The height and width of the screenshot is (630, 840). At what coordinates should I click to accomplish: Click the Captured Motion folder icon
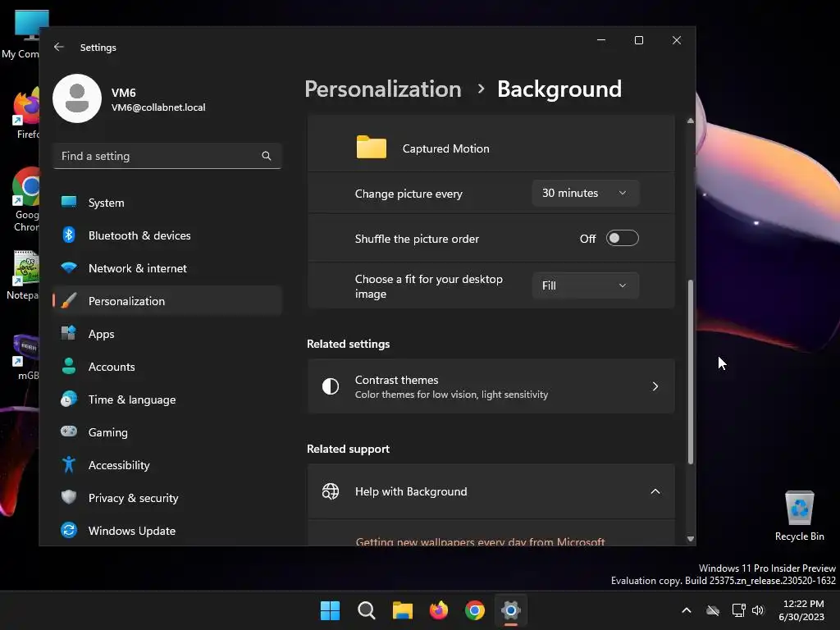(372, 147)
